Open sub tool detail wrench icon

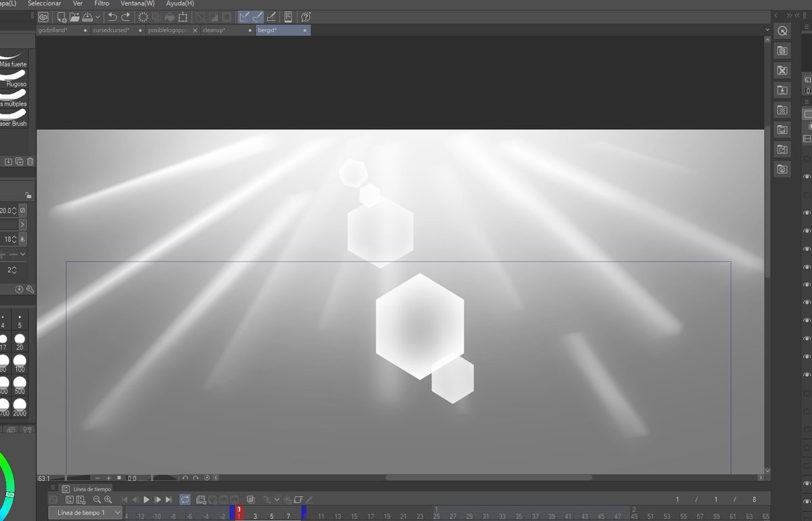30,289
